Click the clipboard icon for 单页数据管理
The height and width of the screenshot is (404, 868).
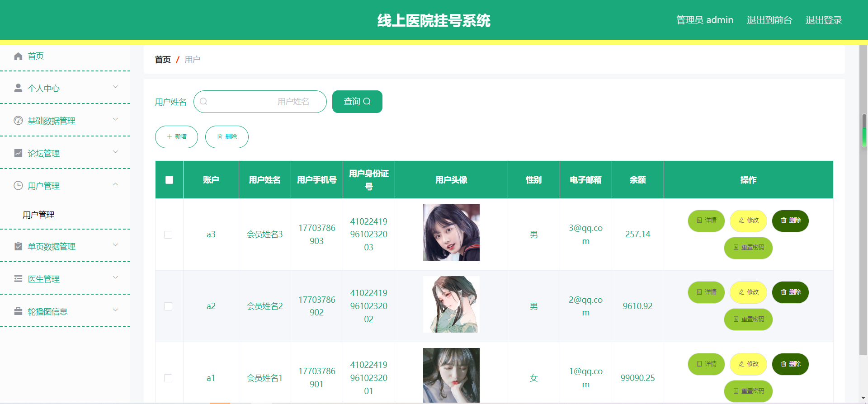[18, 246]
